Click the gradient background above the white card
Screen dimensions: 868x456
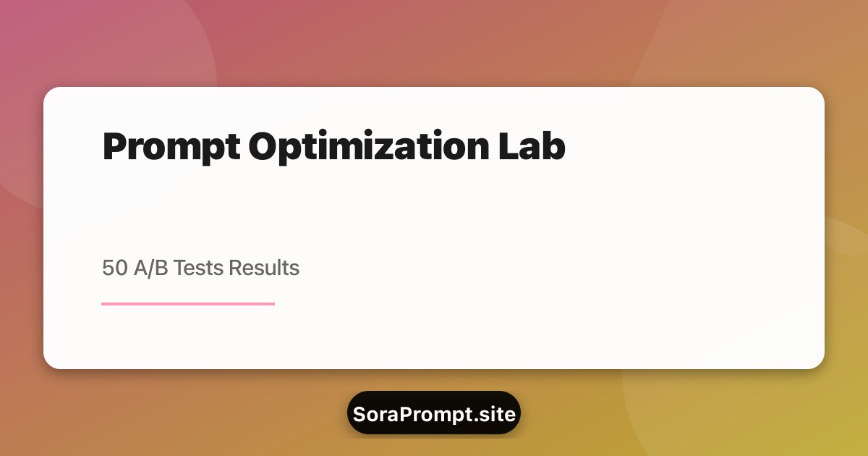[x=434, y=43]
